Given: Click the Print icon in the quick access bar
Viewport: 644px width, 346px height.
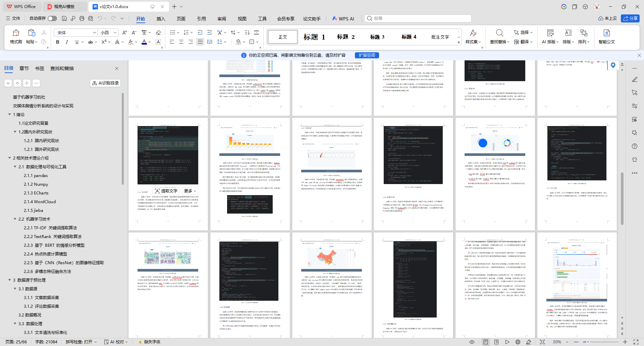Looking at the screenshot, I should click(x=82, y=18).
